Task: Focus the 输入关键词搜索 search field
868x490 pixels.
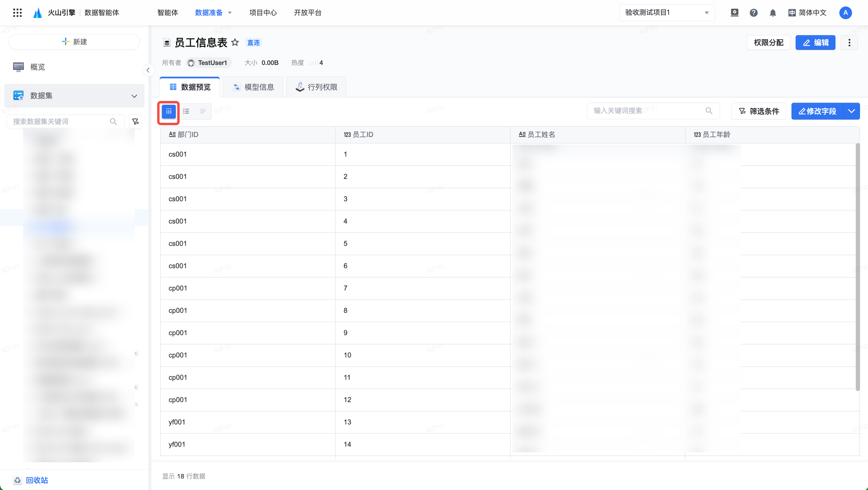Action: [x=647, y=111]
